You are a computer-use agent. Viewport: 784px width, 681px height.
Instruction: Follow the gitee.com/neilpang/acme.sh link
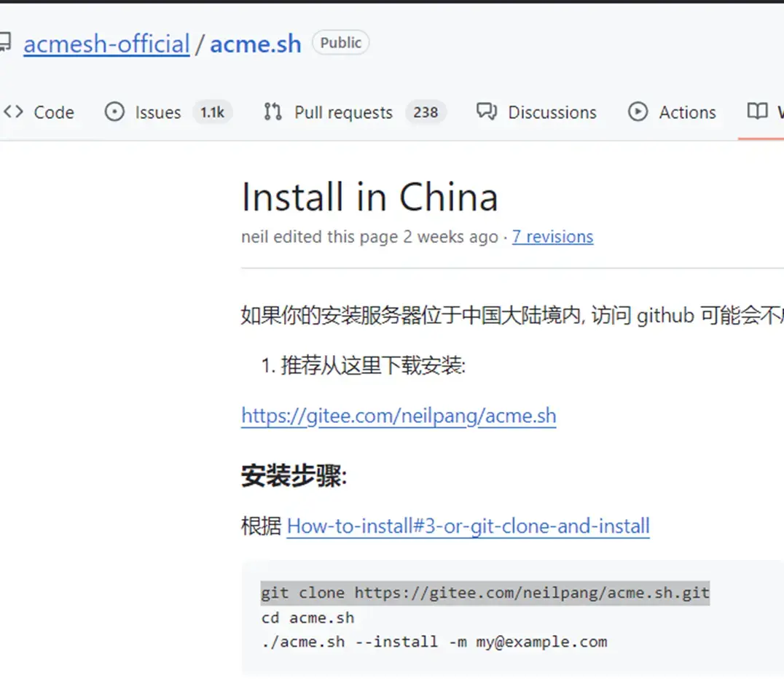click(399, 416)
